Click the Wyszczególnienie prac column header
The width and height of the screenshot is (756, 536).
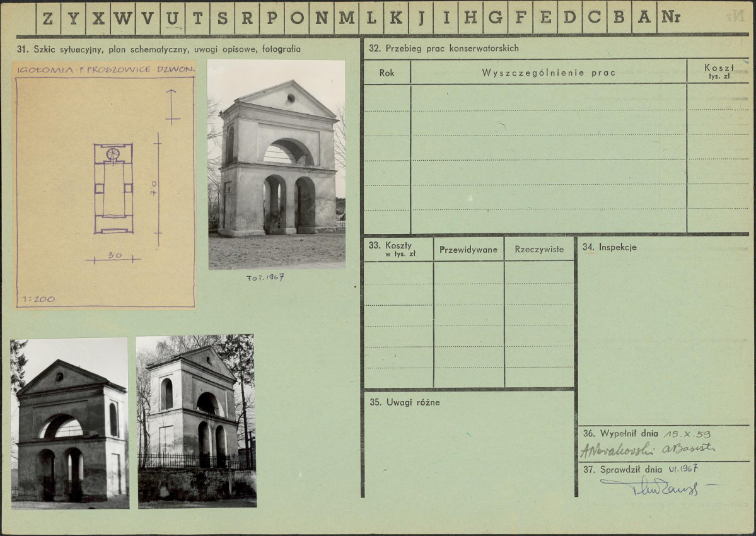549,73
